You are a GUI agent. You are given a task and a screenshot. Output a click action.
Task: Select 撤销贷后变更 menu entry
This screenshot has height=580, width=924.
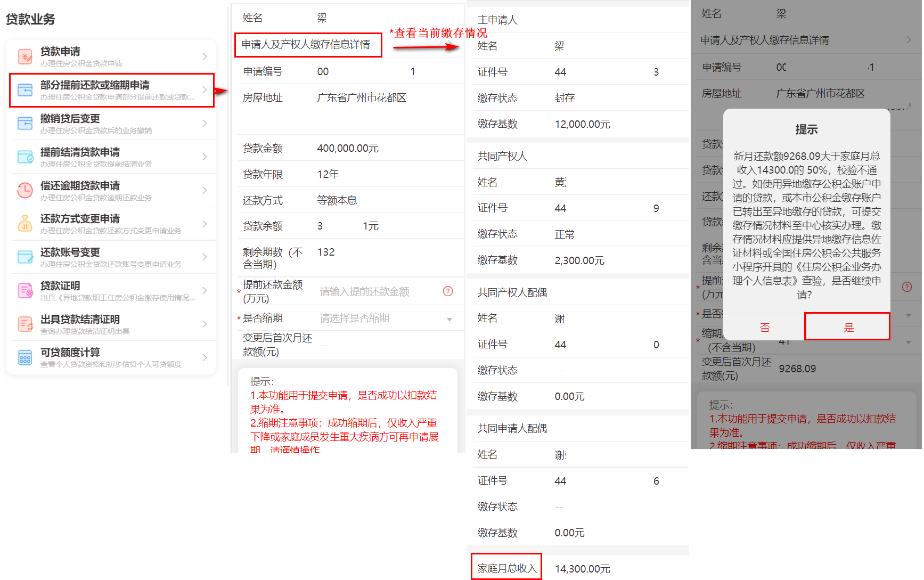tap(113, 123)
